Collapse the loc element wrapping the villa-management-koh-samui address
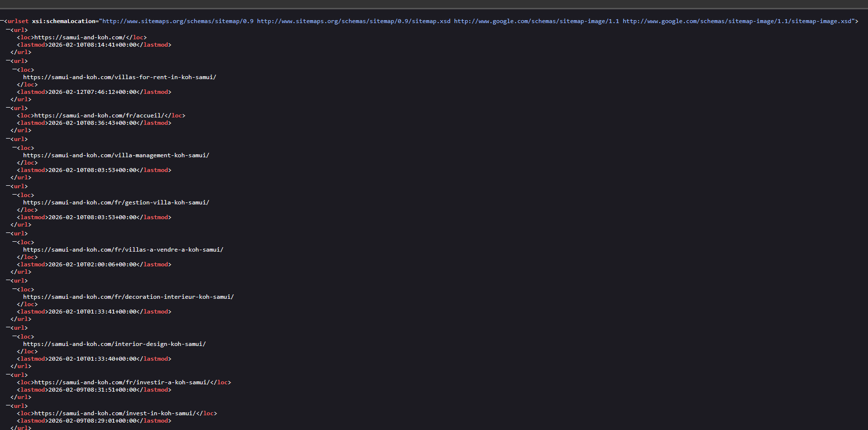 [15, 148]
